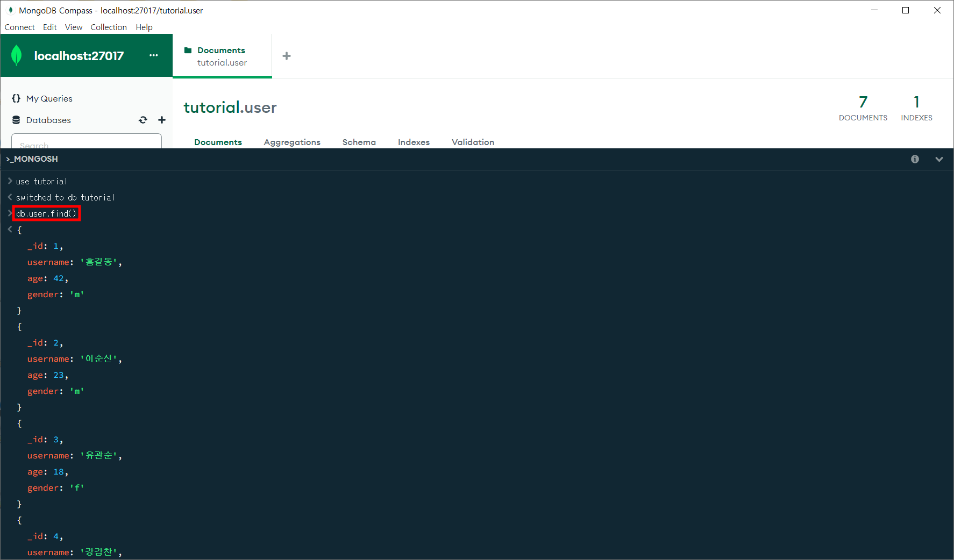
Task: Click the gender: 'f' line
Action: coord(56,488)
